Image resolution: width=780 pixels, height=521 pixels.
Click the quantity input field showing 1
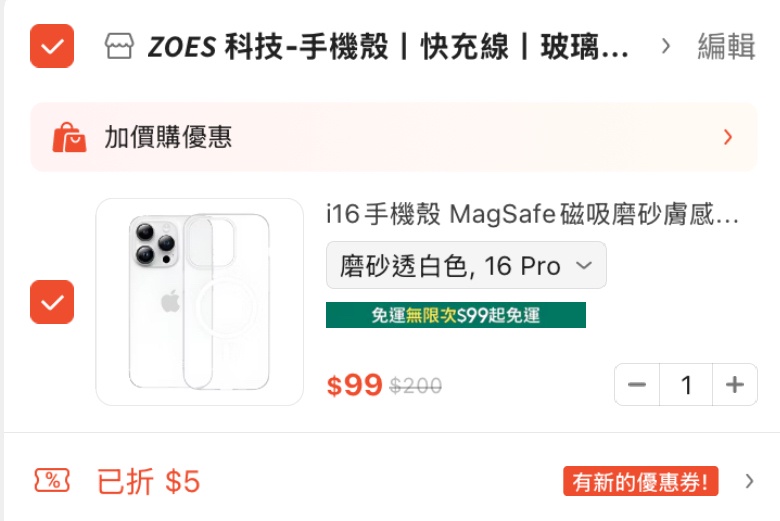(x=686, y=385)
